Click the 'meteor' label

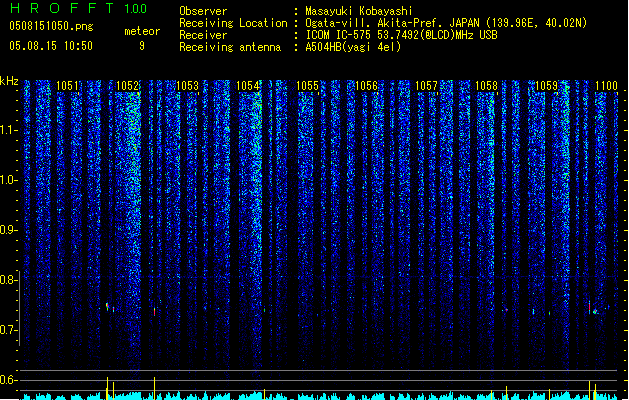[x=142, y=31]
